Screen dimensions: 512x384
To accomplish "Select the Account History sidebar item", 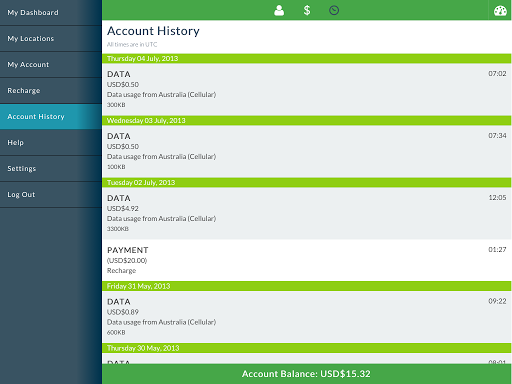I will [51, 117].
